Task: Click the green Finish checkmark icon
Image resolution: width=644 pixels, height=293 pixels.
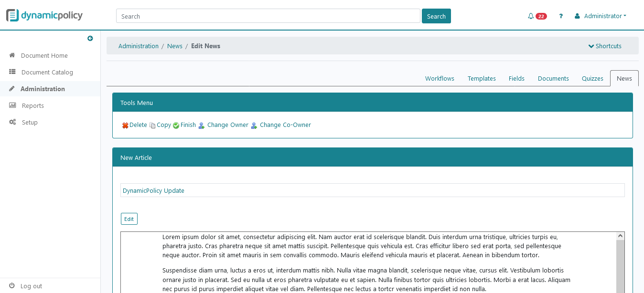Action: pyautogui.click(x=176, y=126)
